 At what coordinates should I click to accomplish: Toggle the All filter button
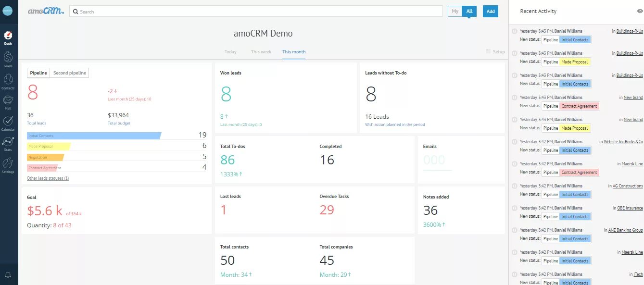tap(469, 11)
